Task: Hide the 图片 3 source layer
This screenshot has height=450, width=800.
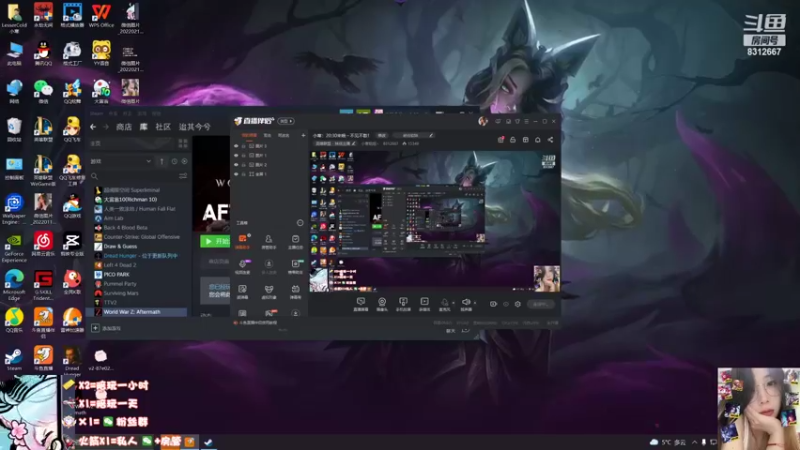Action: point(236,146)
